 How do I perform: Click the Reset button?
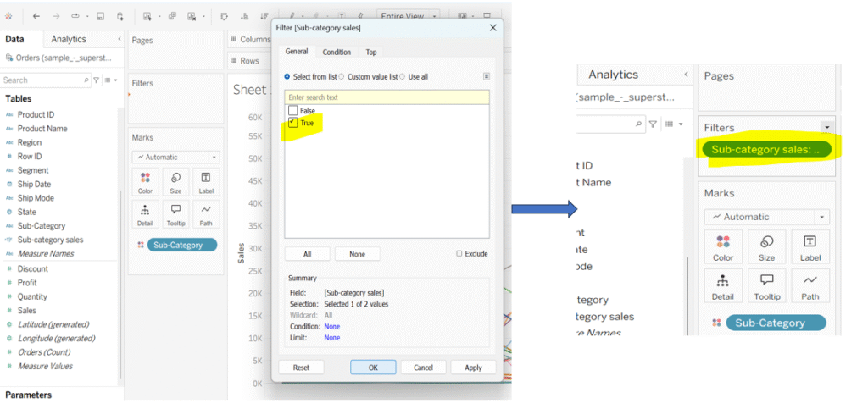[301, 368]
